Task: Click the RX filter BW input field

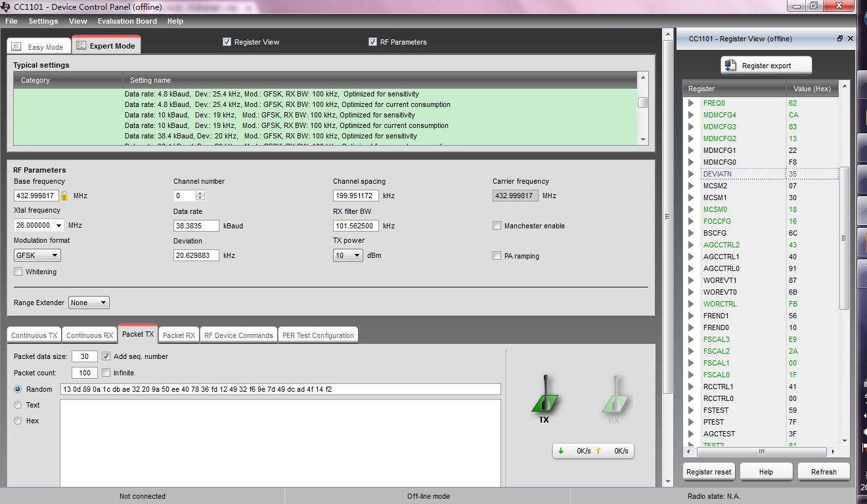Action: click(x=356, y=226)
